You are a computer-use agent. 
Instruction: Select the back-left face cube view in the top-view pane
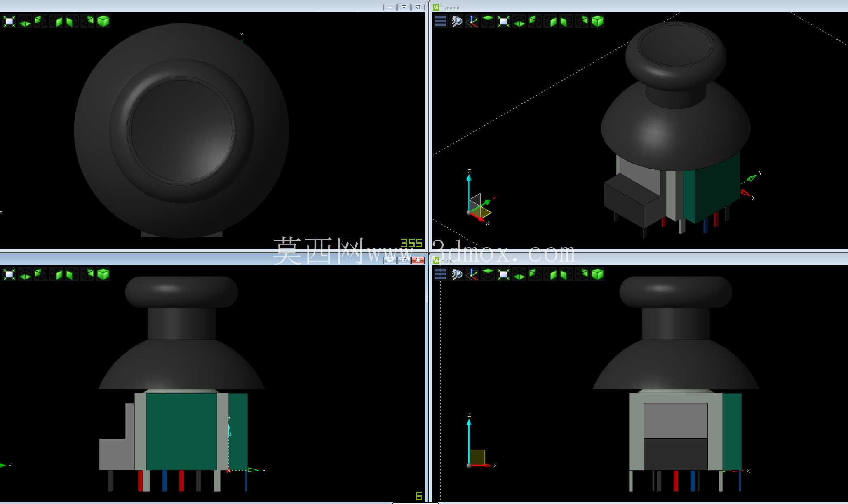point(40,21)
